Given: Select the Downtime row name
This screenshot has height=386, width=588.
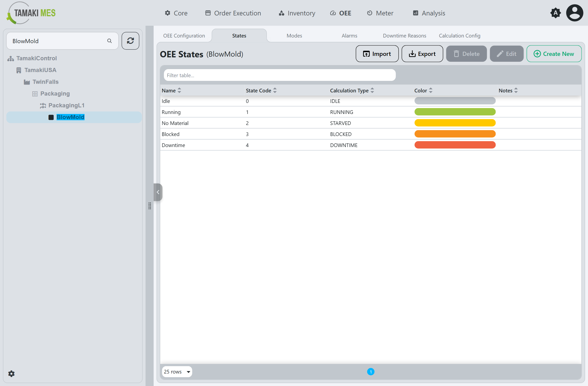Looking at the screenshot, I should 173,145.
